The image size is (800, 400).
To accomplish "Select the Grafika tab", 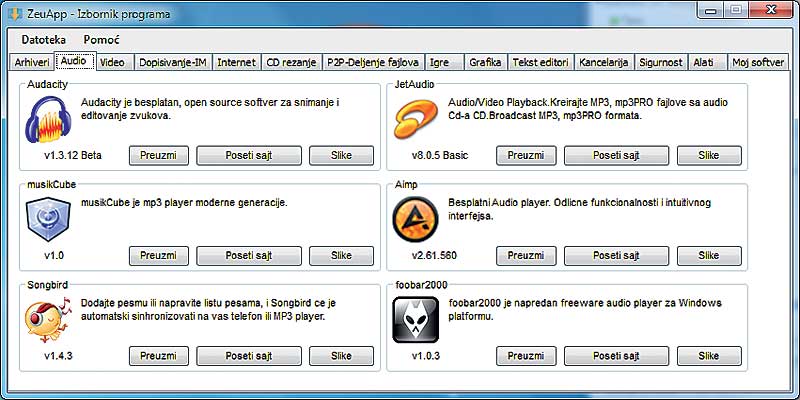I will point(486,62).
